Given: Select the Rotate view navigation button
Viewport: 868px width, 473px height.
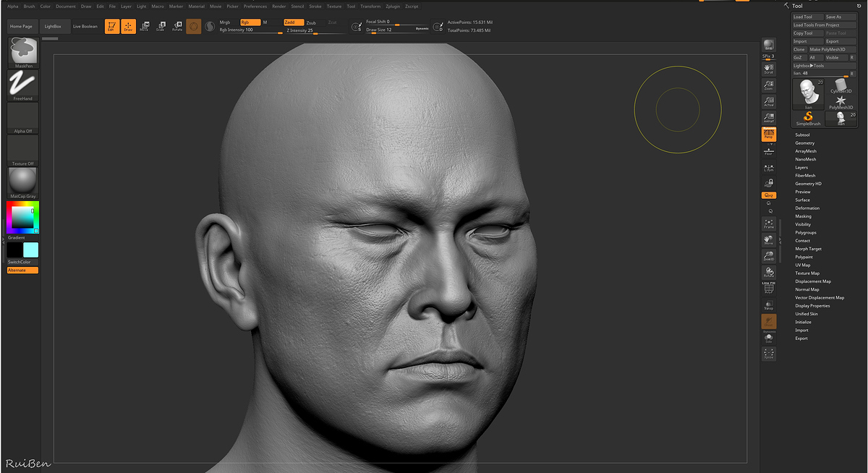Looking at the screenshot, I should point(769,272).
